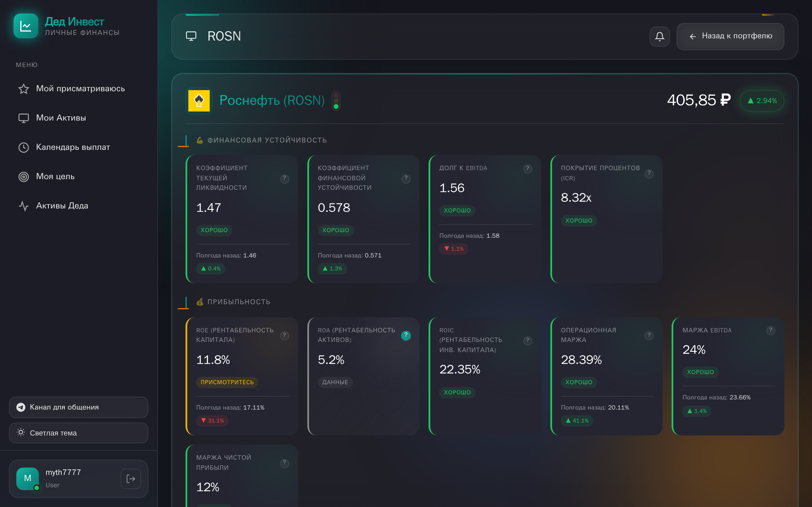Image resolution: width=812 pixels, height=507 pixels.
Task: Open help for ROA metric
Action: (406, 335)
